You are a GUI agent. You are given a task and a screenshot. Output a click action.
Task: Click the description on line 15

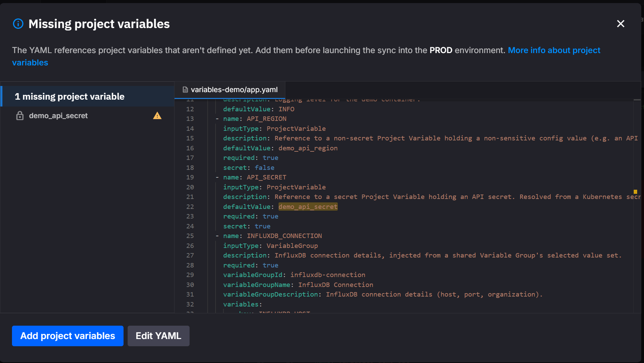pos(430,138)
